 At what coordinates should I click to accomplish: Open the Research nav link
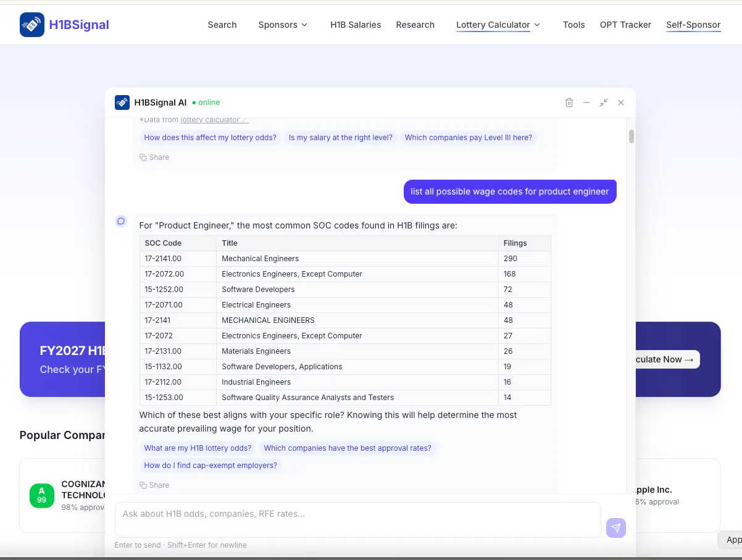(415, 25)
